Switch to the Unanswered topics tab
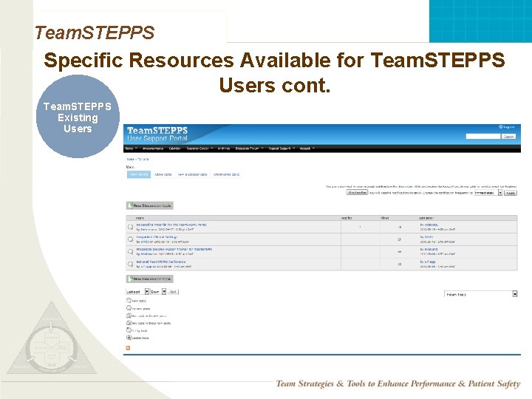 coord(226,174)
